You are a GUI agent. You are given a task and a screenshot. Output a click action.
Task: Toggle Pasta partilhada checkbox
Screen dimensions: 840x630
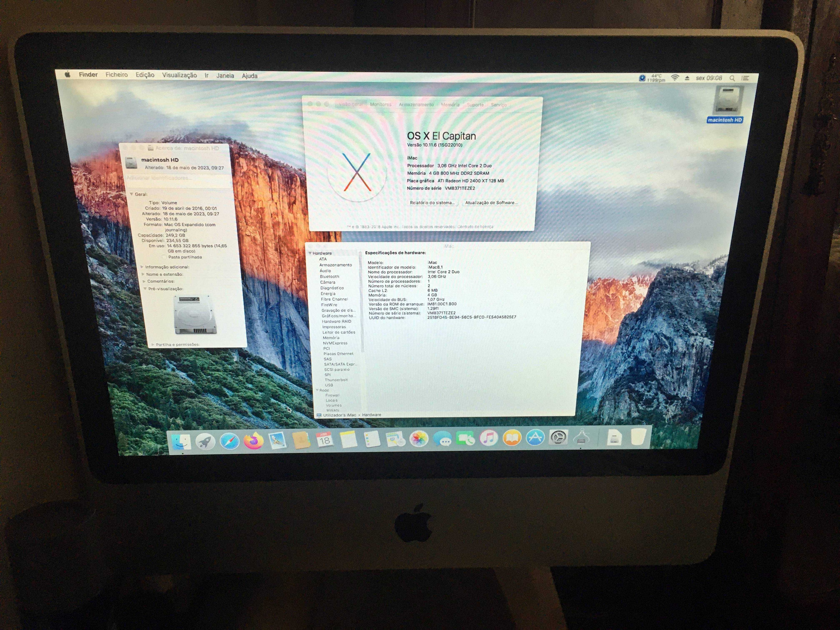point(164,257)
